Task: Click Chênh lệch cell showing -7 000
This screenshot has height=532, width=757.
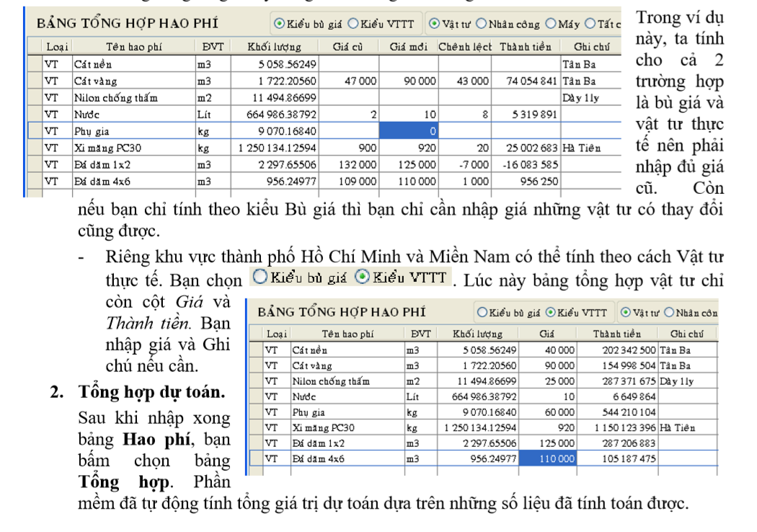Action: pos(464,164)
